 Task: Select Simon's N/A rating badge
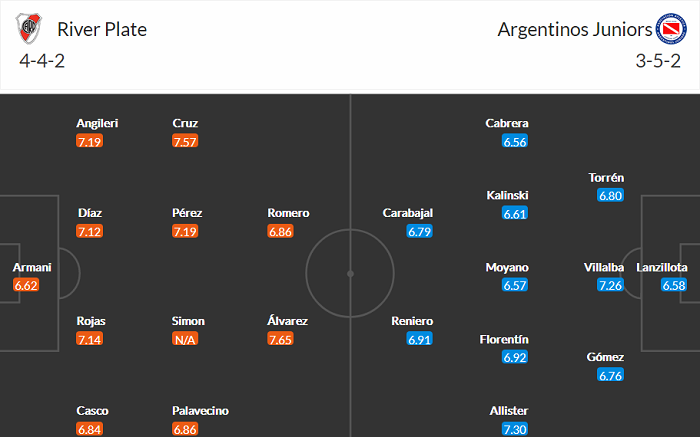pos(187,341)
